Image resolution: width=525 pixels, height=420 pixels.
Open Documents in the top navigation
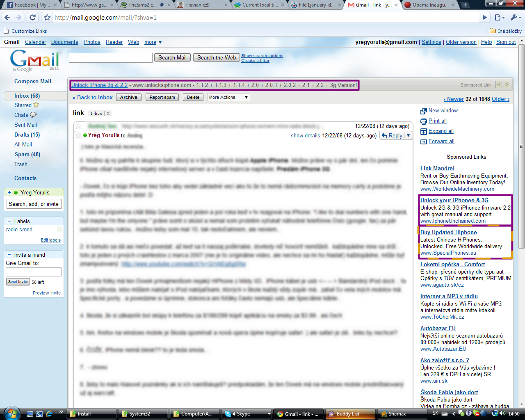(x=64, y=42)
